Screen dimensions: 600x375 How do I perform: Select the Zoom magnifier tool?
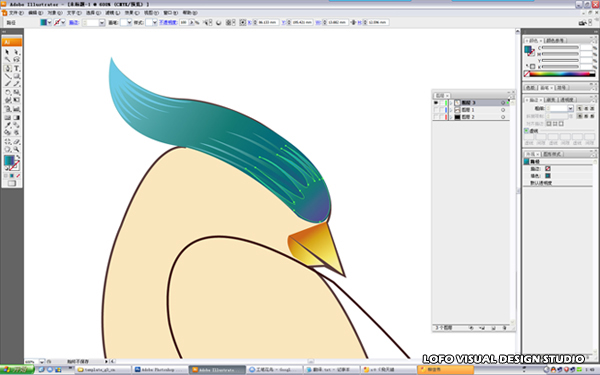point(16,149)
